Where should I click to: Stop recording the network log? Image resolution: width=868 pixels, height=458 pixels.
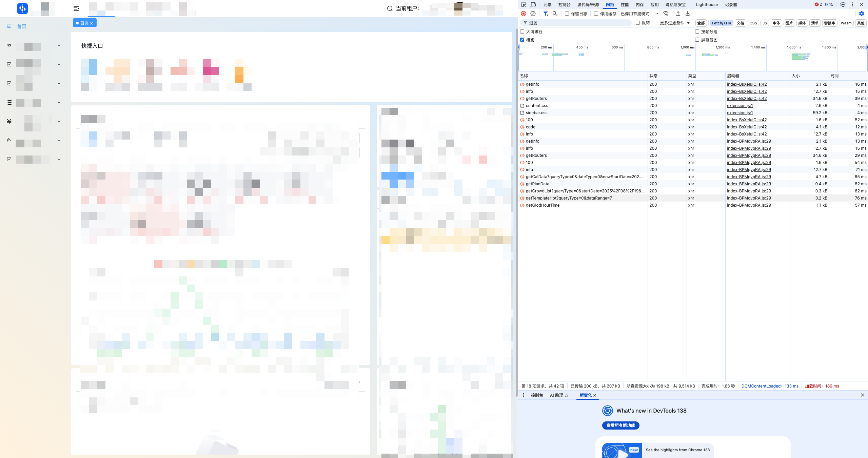pos(524,14)
